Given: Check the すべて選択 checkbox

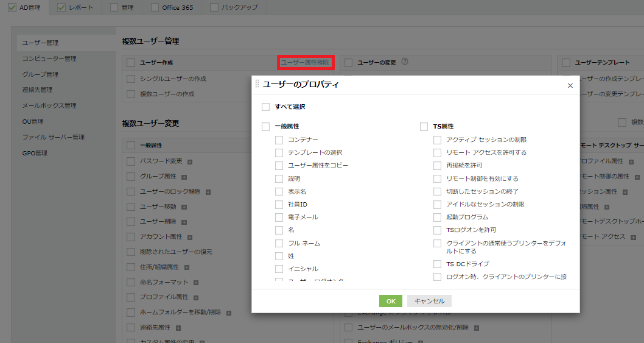Looking at the screenshot, I should 266,107.
